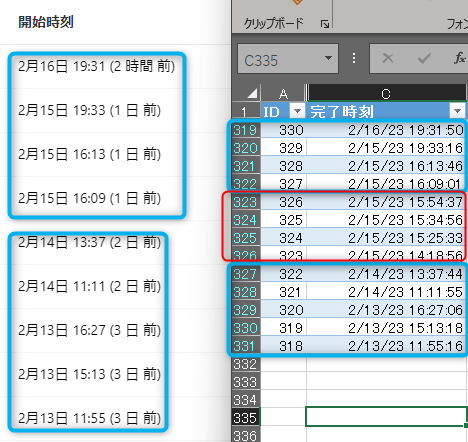468x442 pixels.
Task: Click cell 2/13/23 15:13:18
Action: tap(386, 328)
